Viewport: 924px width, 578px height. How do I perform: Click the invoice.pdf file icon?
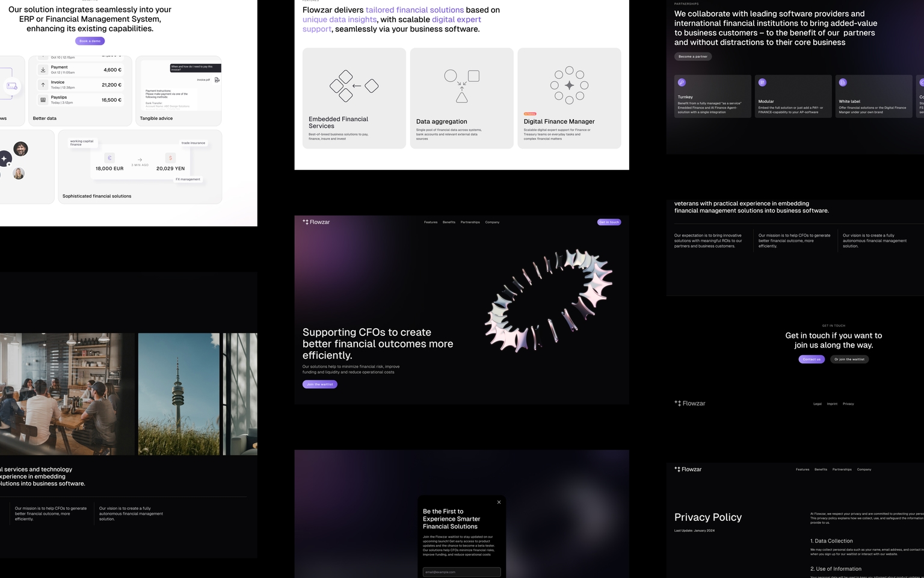tap(217, 79)
